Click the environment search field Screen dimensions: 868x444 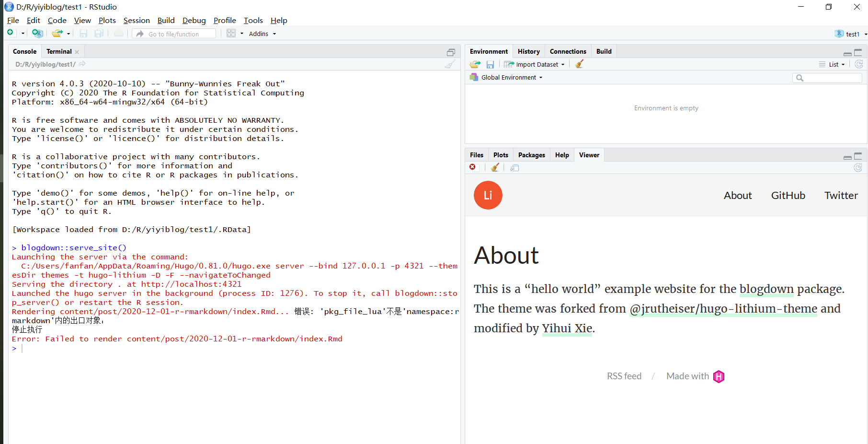click(827, 78)
